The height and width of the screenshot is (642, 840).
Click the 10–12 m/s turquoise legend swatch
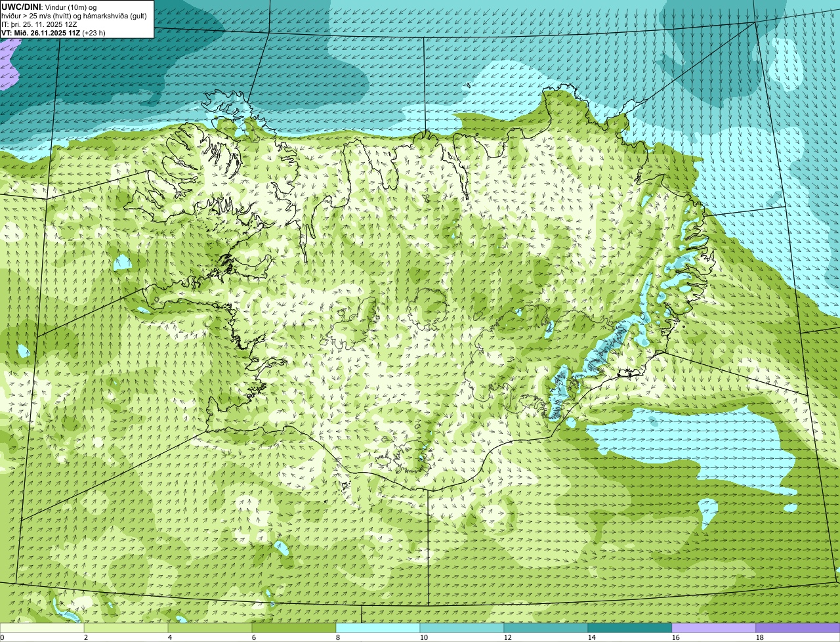coord(462,628)
